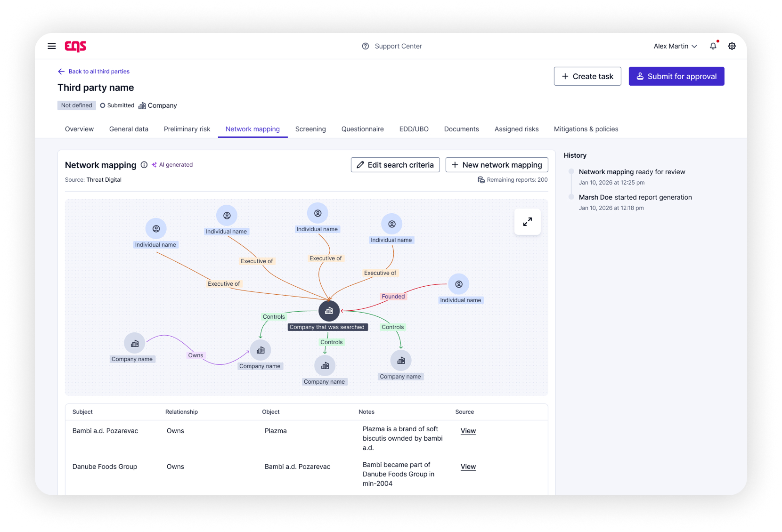Click the Object column header

click(271, 412)
